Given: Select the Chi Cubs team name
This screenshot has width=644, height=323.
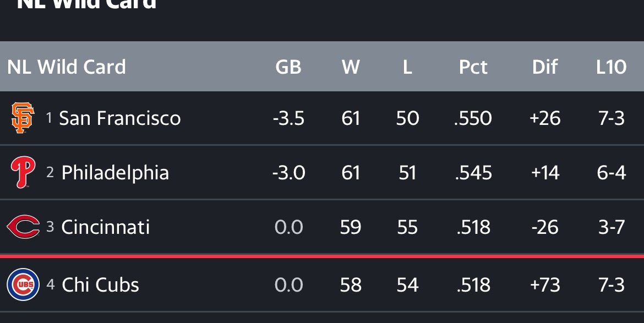Looking at the screenshot, I should [x=100, y=284].
